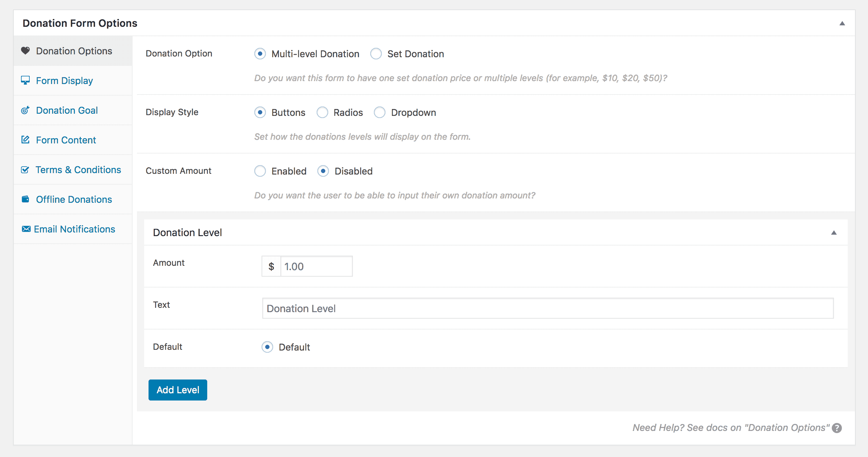Click the Donation Form Options heading
The height and width of the screenshot is (457, 868).
point(80,23)
